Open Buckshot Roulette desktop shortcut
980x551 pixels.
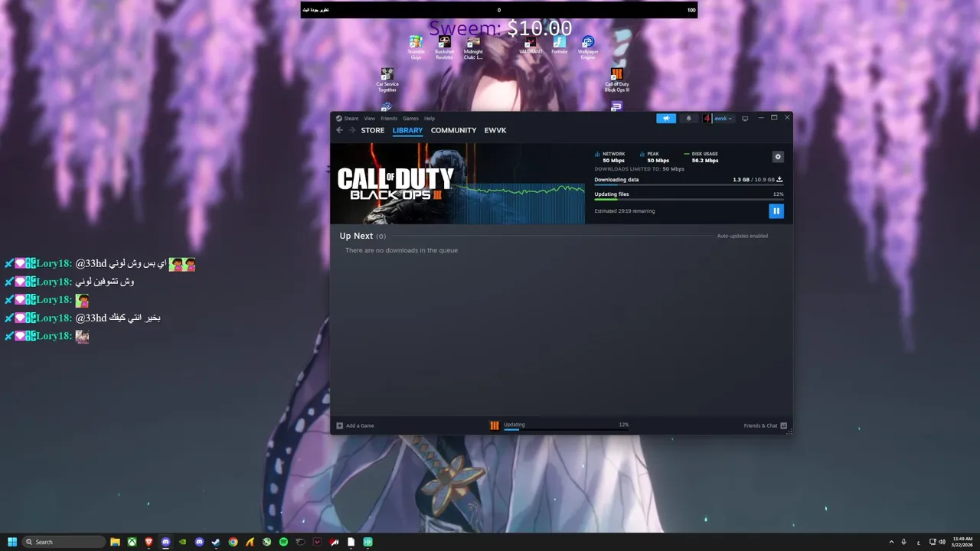444,47
